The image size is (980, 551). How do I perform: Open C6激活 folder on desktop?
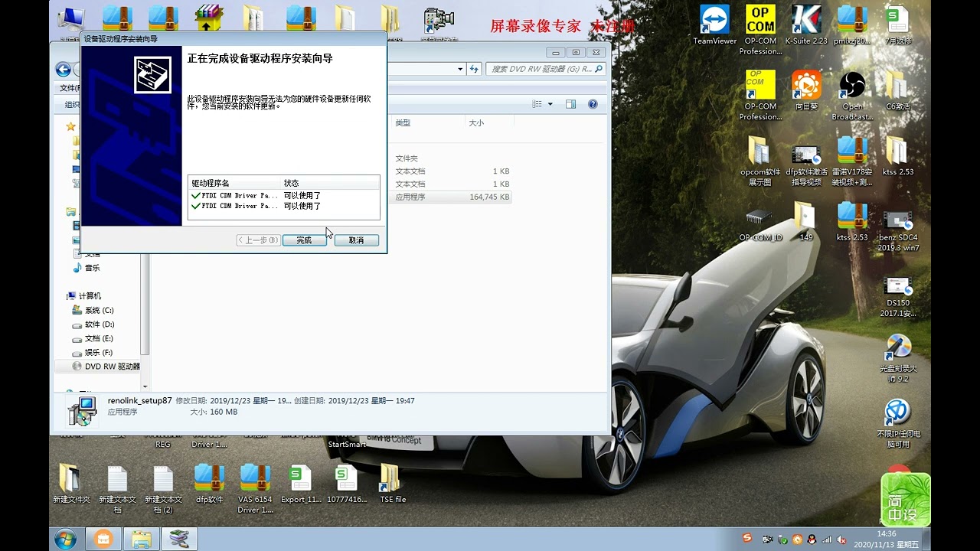pyautogui.click(x=898, y=90)
